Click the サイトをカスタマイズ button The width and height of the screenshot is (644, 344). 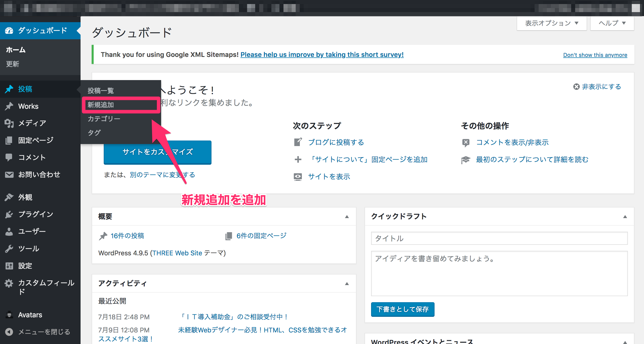157,152
